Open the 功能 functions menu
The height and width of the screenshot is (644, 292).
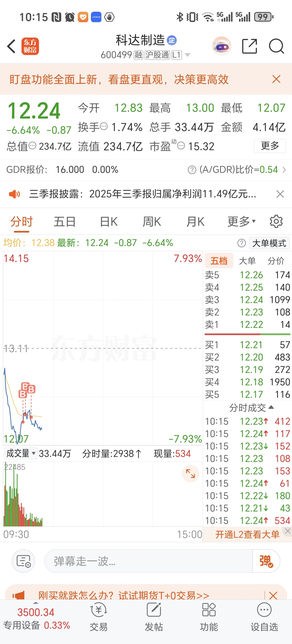pos(209,617)
